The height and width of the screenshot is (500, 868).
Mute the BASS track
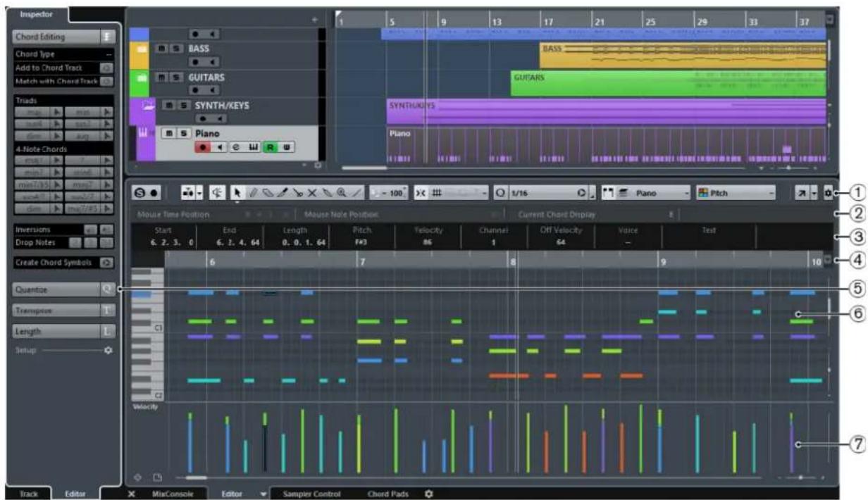162,49
